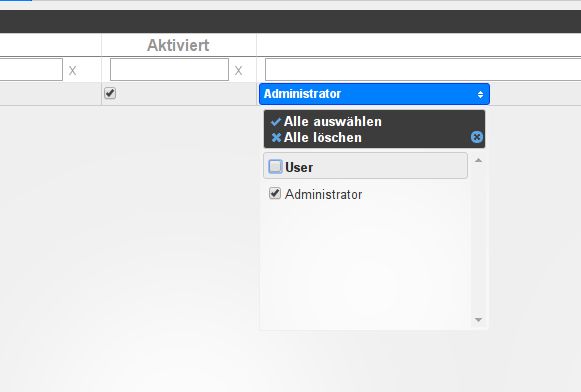581x392 pixels.
Task: Select the Administrator option label in list
Action: pyautogui.click(x=323, y=194)
